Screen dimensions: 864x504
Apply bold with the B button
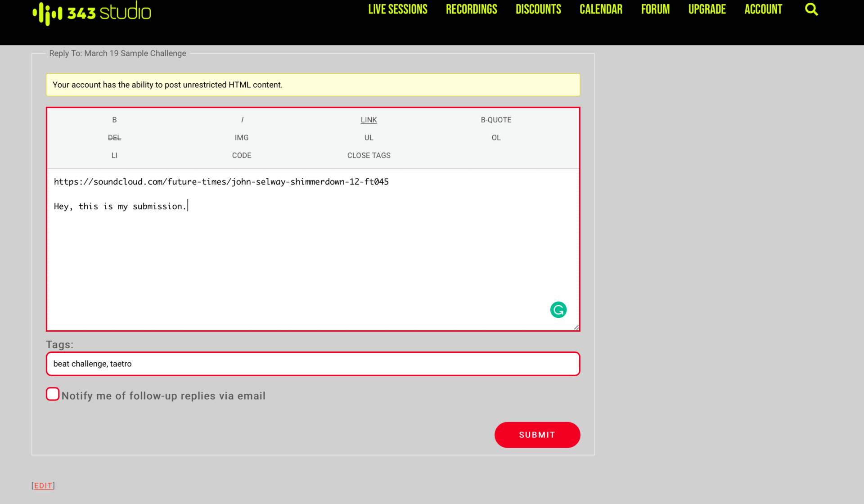[114, 120]
